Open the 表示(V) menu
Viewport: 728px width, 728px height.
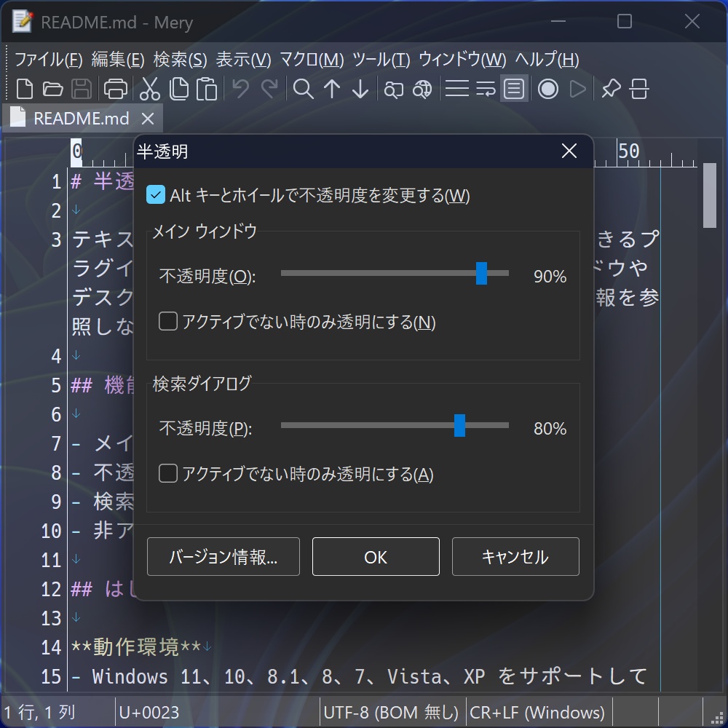[x=243, y=60]
